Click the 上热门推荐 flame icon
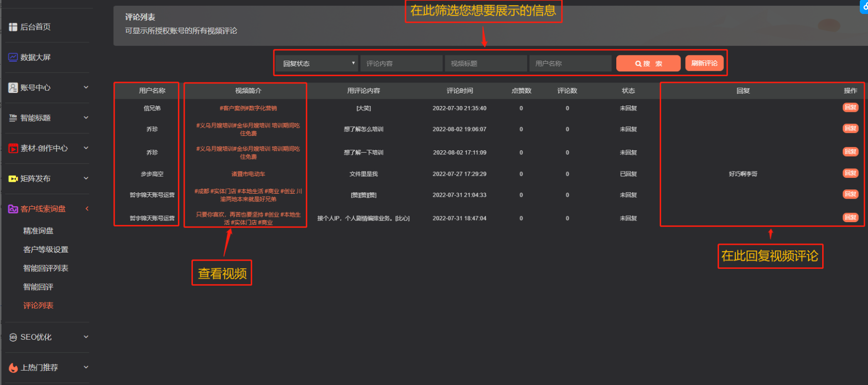868x385 pixels. point(13,368)
